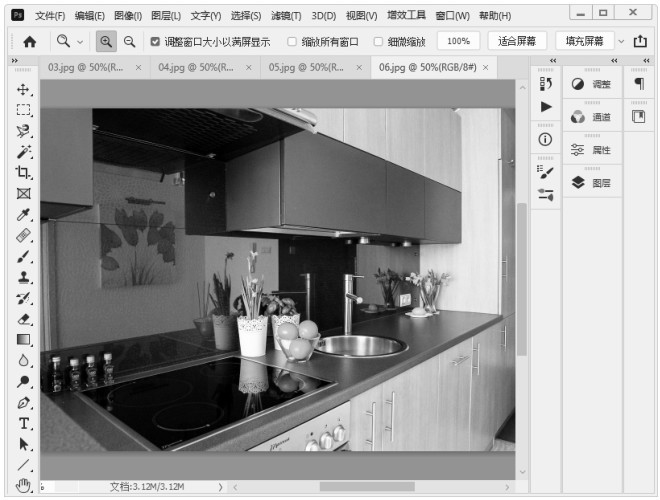
Task: Collapse the narrow icon panel column arrows
Action: (x=553, y=61)
